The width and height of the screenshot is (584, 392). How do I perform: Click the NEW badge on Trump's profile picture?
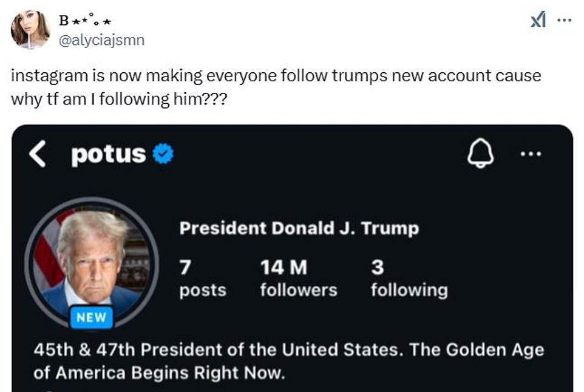coord(92,317)
